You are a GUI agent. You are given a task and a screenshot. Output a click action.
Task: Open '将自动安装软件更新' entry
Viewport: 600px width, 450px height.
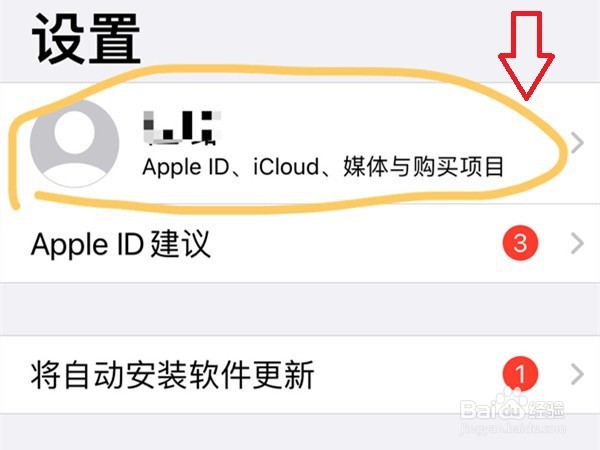click(172, 375)
